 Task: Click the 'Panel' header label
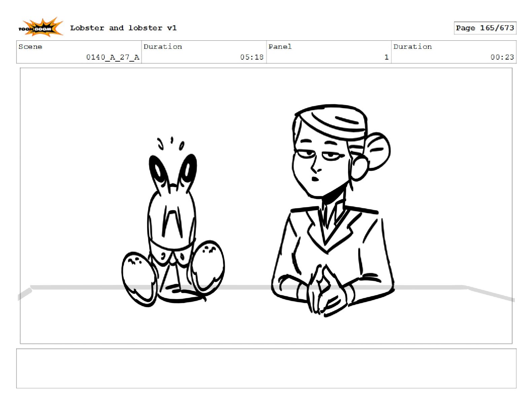pos(280,47)
